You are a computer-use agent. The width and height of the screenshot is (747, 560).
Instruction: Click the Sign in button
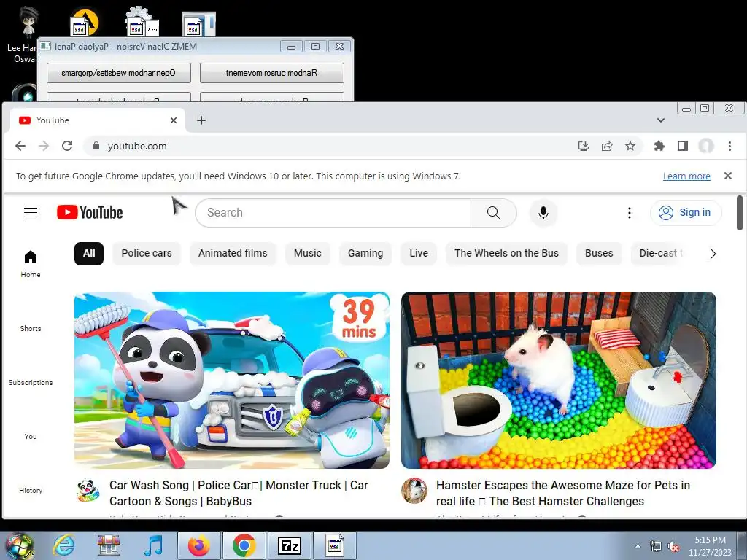686,212
